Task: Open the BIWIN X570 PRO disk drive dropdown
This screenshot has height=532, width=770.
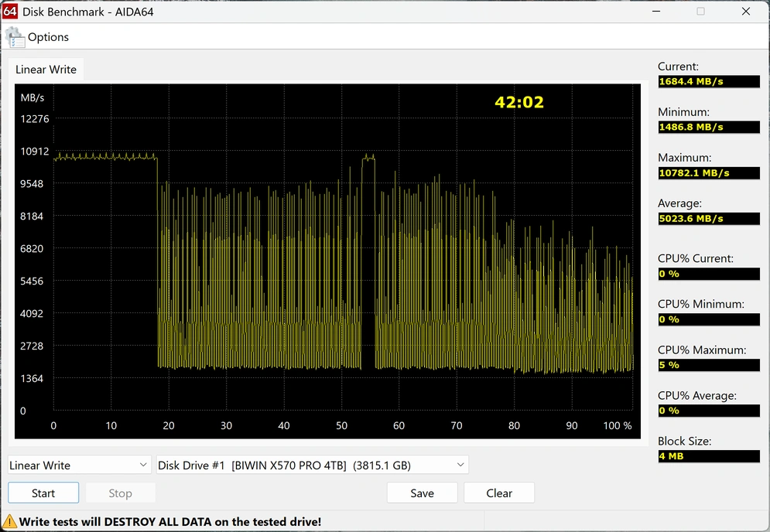Action: point(313,465)
